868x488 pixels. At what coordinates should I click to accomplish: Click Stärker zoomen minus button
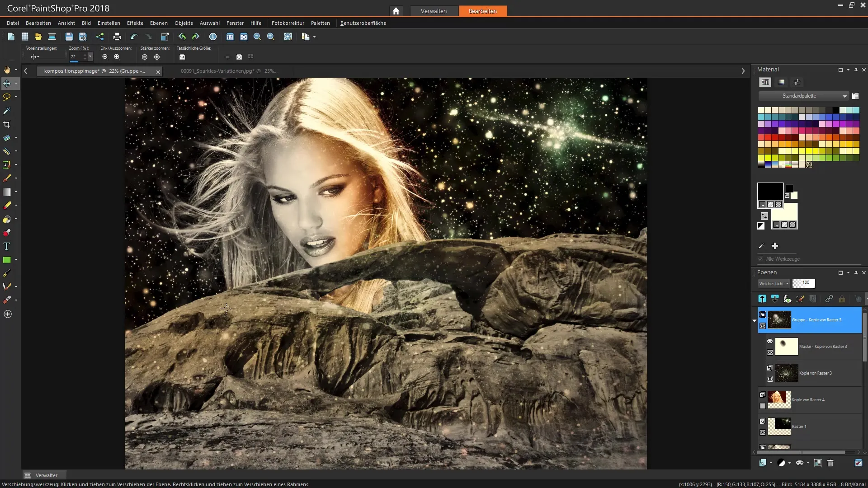(x=145, y=57)
